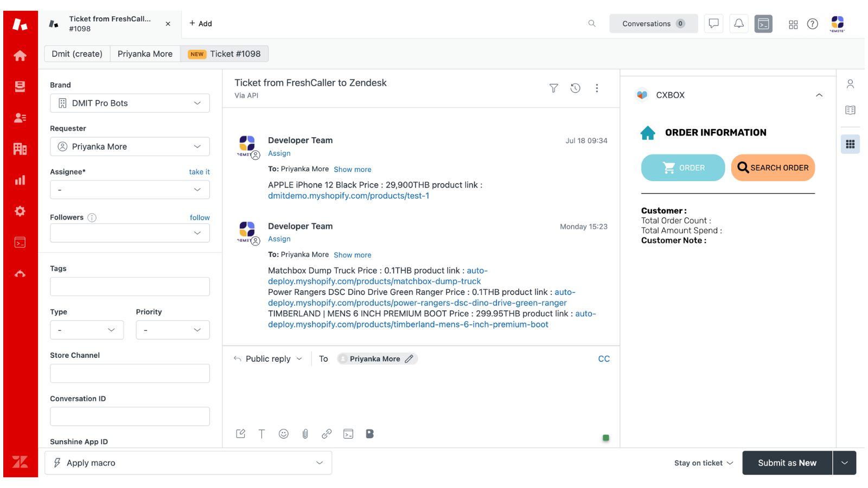Collapse the CXBOX app panel

(819, 95)
